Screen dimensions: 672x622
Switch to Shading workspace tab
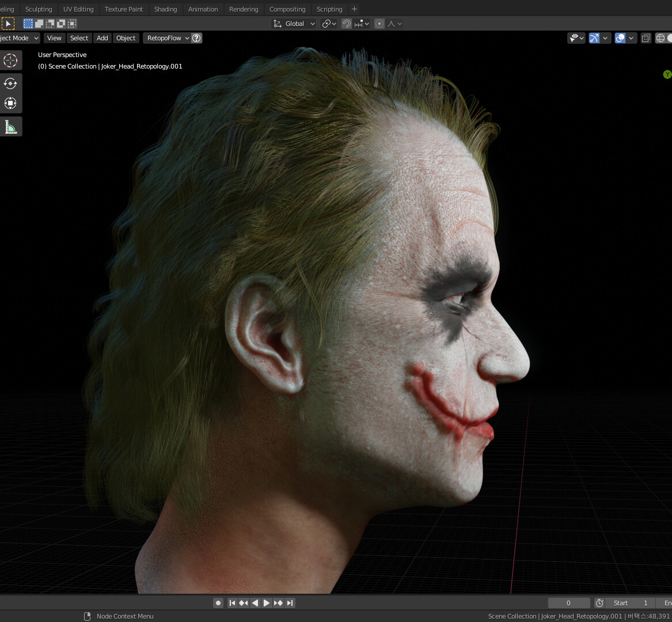tap(165, 9)
